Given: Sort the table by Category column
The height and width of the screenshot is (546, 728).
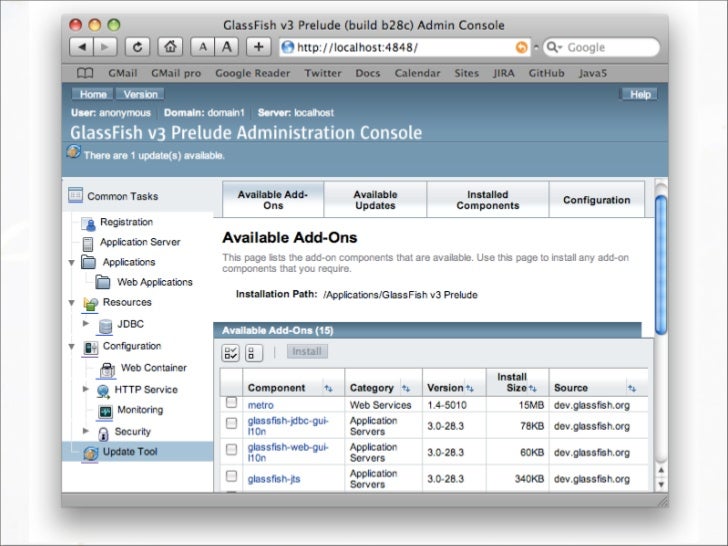Looking at the screenshot, I should tap(406, 388).
